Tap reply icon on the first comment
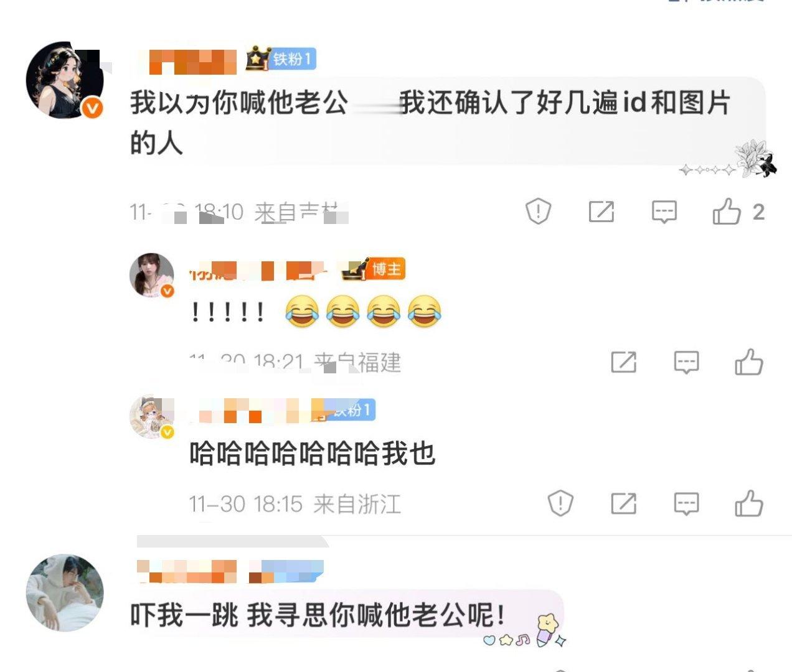The height and width of the screenshot is (672, 792). [664, 212]
